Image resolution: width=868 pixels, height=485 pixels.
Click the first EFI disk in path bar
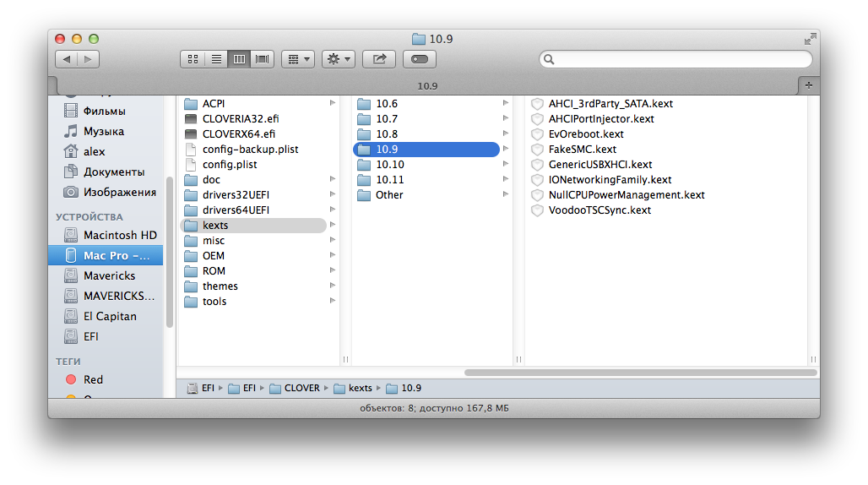click(x=201, y=388)
